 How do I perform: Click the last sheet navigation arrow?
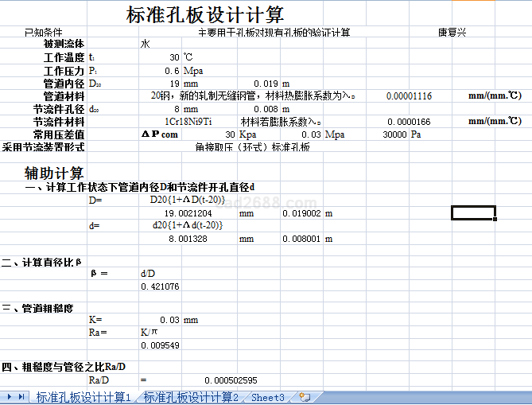(21, 396)
